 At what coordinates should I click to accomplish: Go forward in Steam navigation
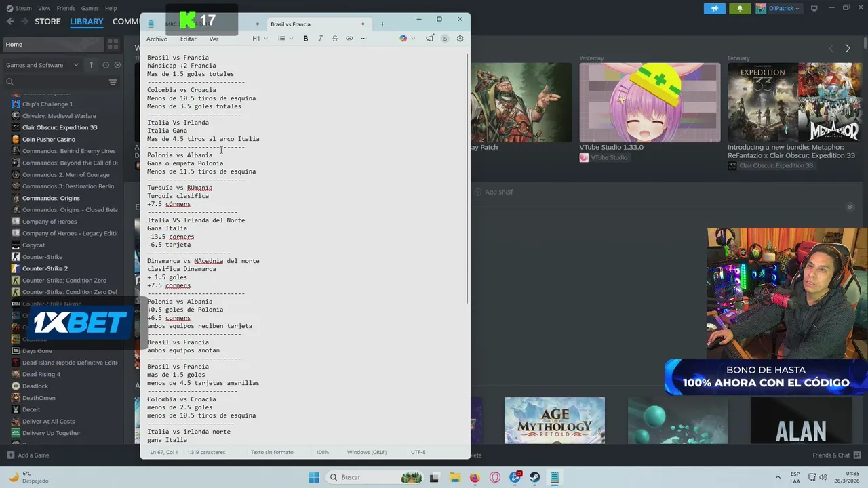[x=24, y=22]
